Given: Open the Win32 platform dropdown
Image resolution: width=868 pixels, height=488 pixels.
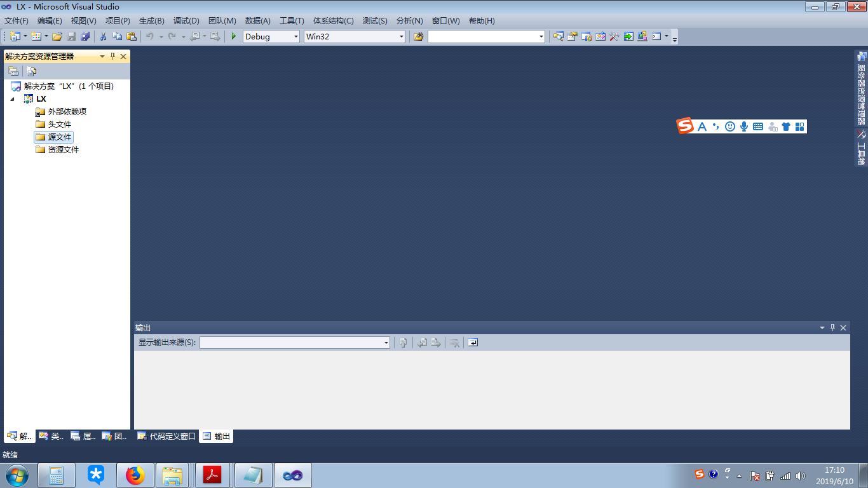Looking at the screenshot, I should click(x=401, y=36).
